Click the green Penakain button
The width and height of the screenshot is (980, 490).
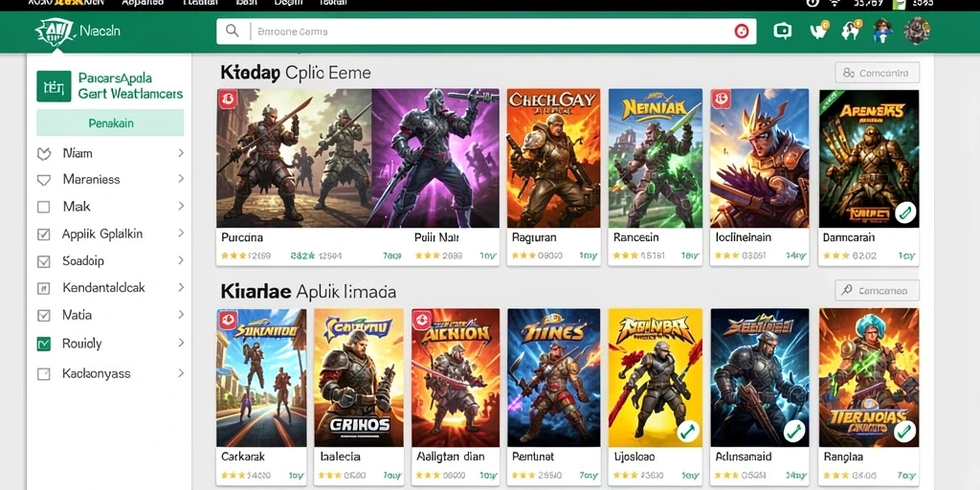pyautogui.click(x=110, y=122)
